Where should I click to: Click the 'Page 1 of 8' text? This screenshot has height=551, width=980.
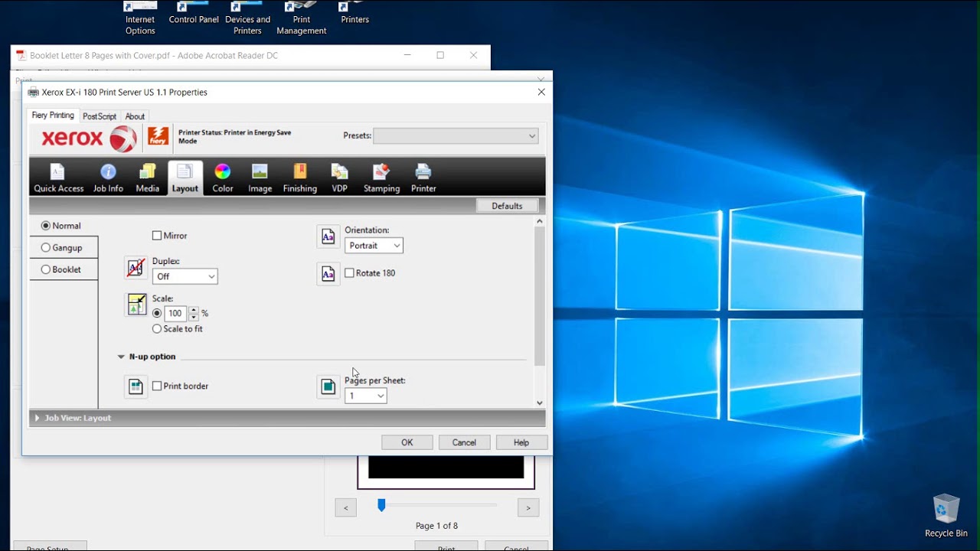point(436,526)
